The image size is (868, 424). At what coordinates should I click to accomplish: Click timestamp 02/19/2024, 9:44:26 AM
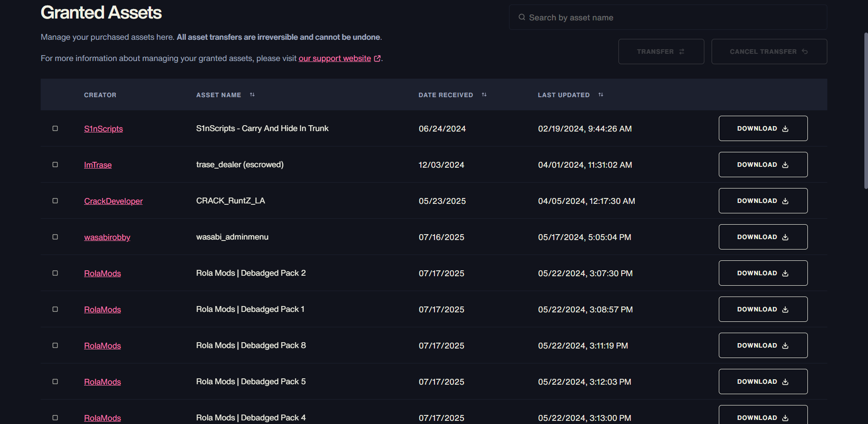pos(585,129)
